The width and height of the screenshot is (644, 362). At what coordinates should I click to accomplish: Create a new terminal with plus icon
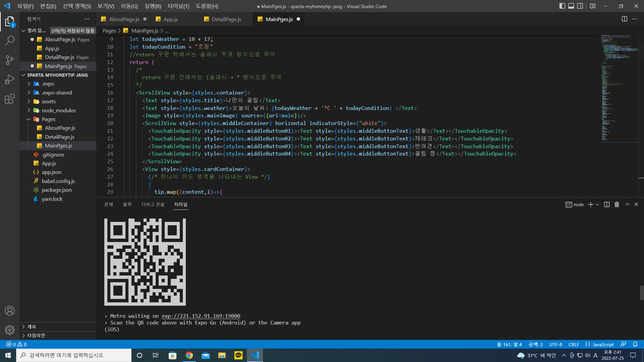591,204
